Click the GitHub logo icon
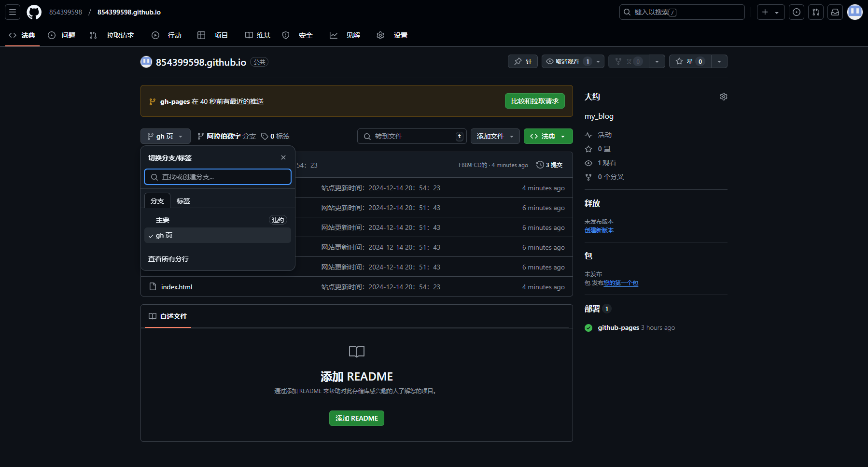This screenshot has height=467, width=868. tap(34, 12)
